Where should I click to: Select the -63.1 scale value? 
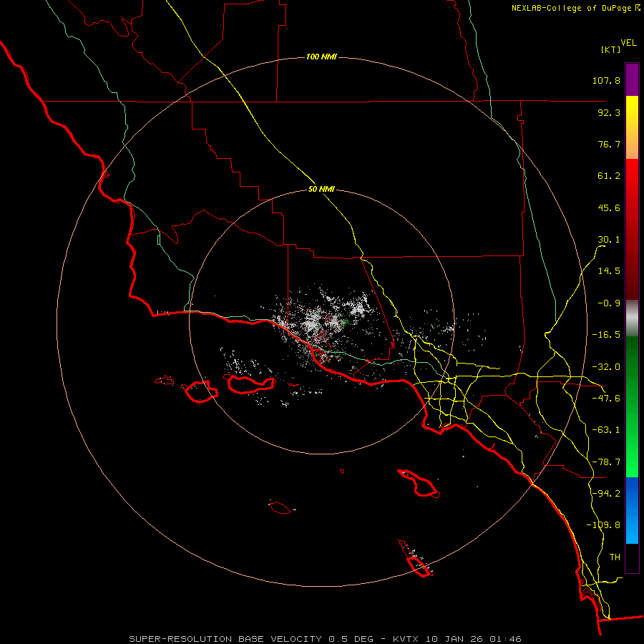tap(606, 430)
